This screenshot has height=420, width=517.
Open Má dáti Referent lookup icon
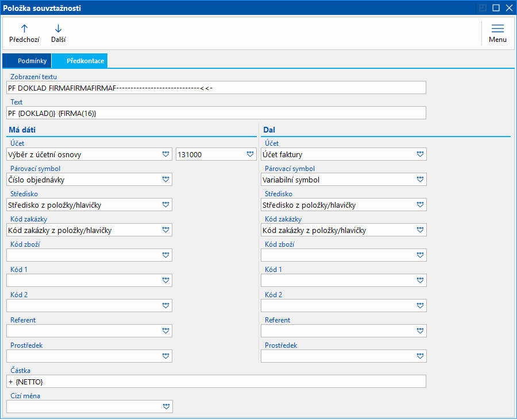[x=166, y=331]
